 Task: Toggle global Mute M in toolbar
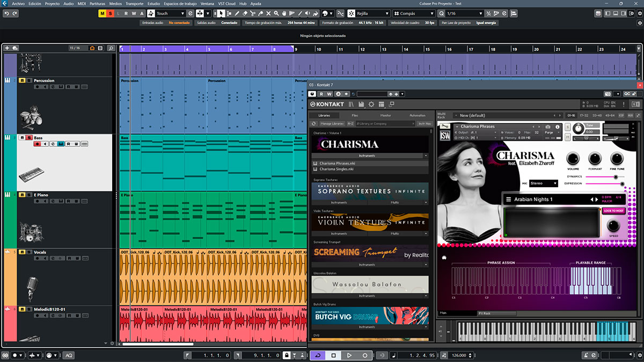coord(103,13)
